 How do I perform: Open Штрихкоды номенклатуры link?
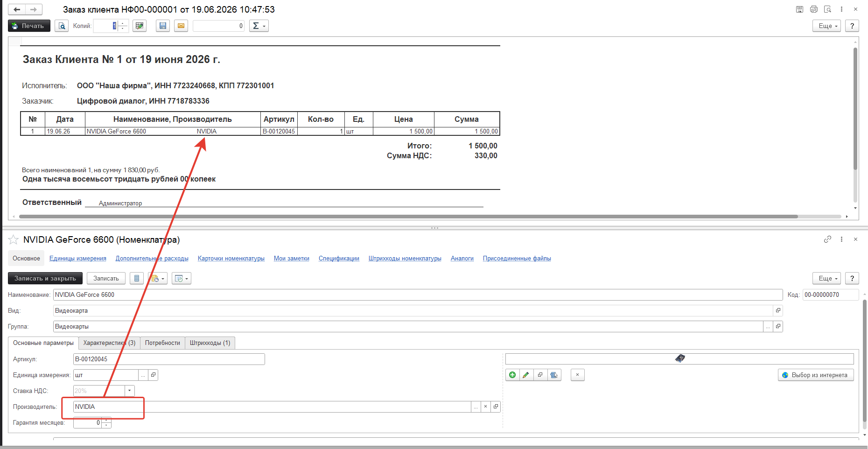click(405, 258)
